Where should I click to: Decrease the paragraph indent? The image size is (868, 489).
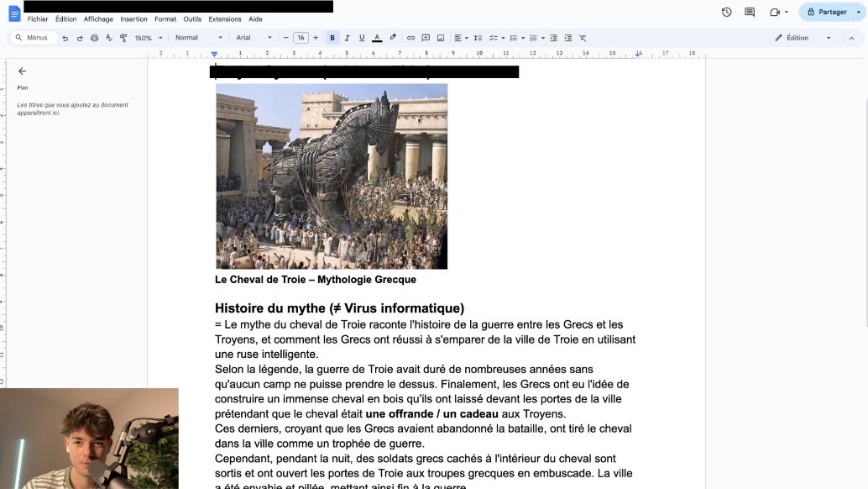553,38
